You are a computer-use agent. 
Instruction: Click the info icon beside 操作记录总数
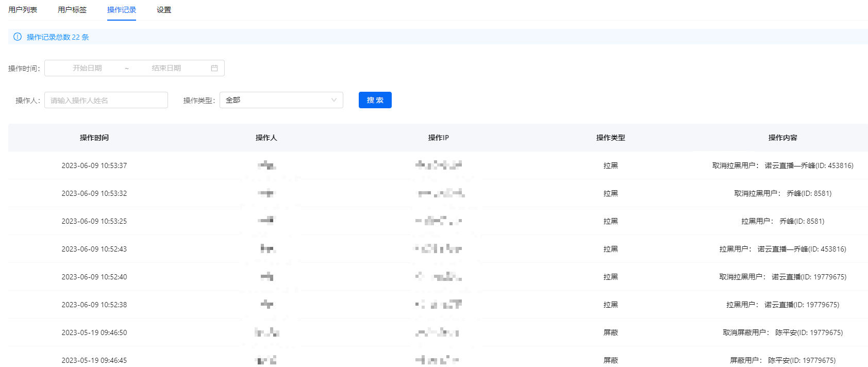tap(18, 37)
